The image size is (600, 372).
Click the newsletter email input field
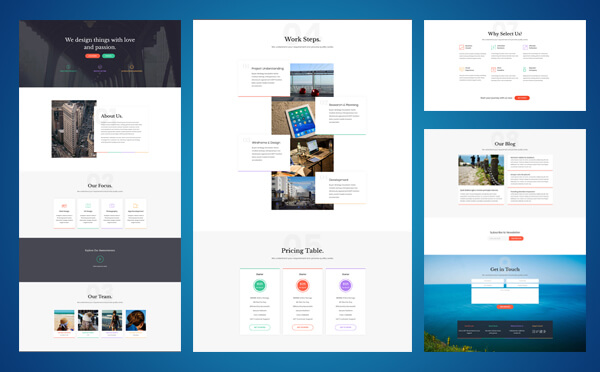pyautogui.click(x=497, y=238)
